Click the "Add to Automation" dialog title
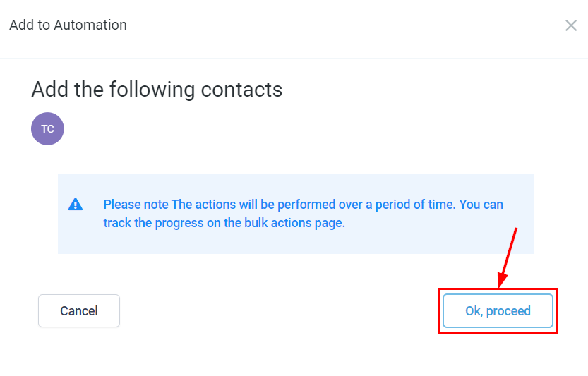Viewport: 588px width, 376px height. [x=68, y=25]
